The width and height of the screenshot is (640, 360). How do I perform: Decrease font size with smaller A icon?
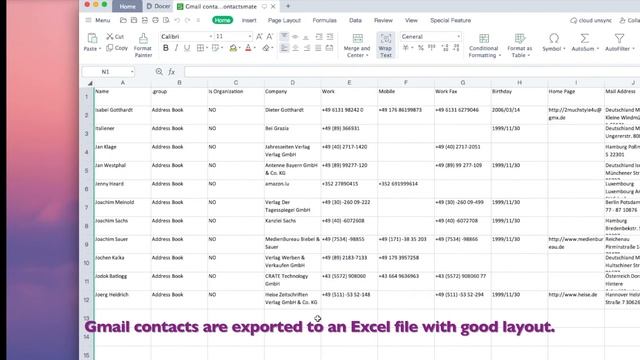pos(270,36)
